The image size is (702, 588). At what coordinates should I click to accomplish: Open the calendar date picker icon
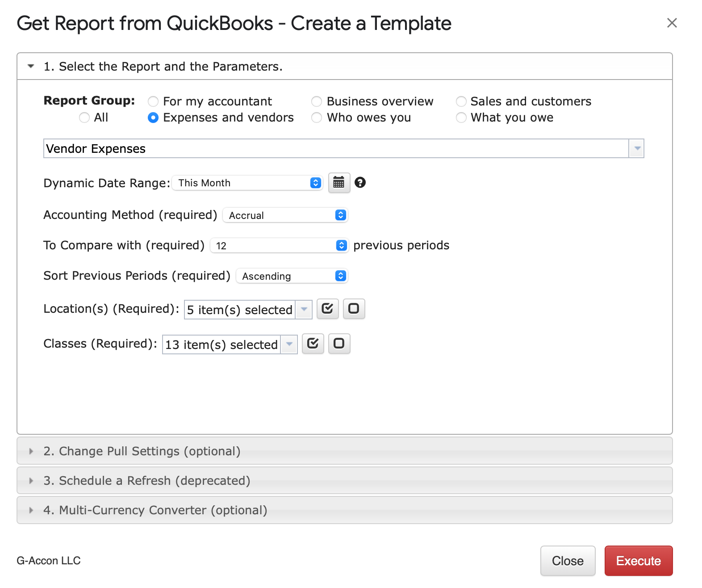pyautogui.click(x=339, y=183)
